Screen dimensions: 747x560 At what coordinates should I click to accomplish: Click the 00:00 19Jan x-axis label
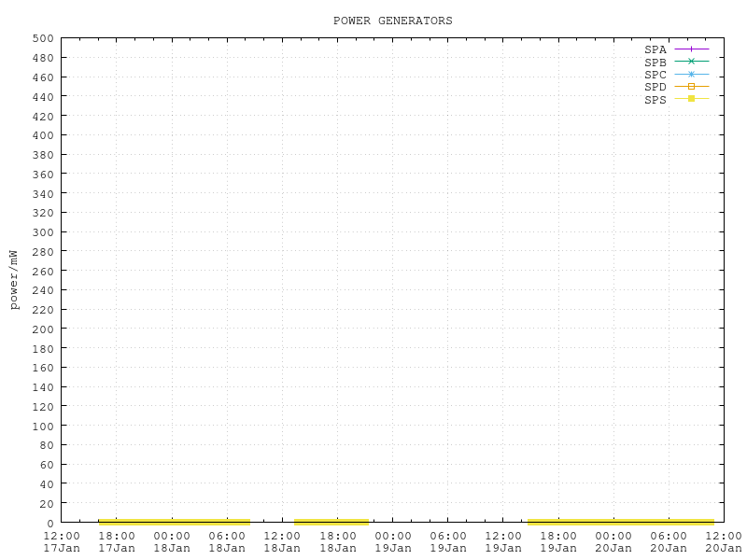click(x=392, y=542)
